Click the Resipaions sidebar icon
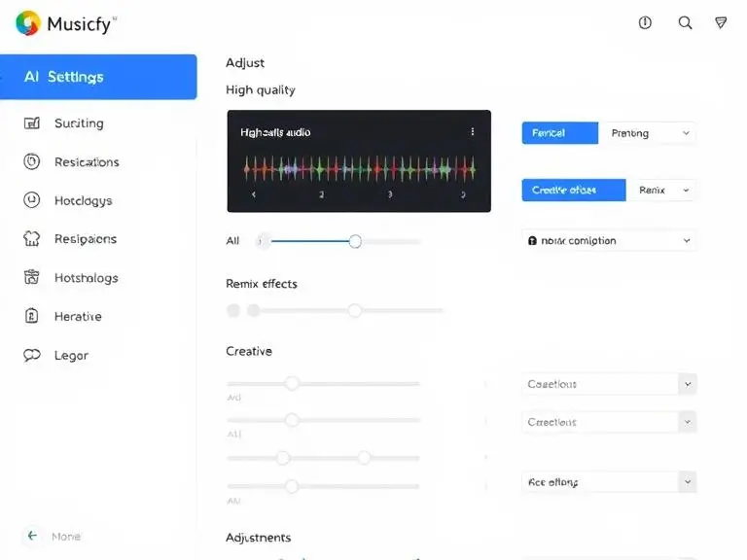Screen dimensions: 747x560 click(x=32, y=238)
